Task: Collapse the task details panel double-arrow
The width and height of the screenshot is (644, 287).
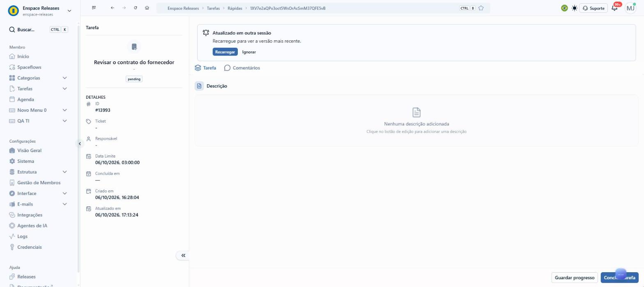Action: pyautogui.click(x=183, y=255)
